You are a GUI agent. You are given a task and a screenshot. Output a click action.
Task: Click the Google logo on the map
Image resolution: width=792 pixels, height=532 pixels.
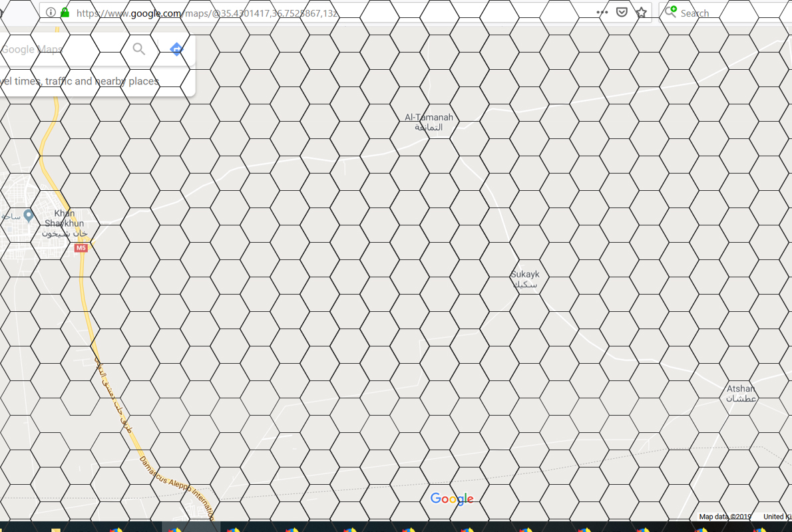click(x=452, y=499)
